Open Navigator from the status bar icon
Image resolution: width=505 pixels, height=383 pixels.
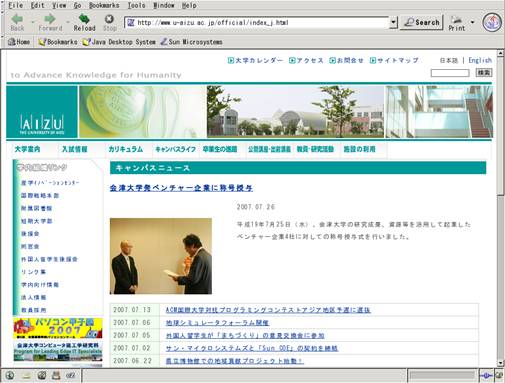[x=10, y=376]
